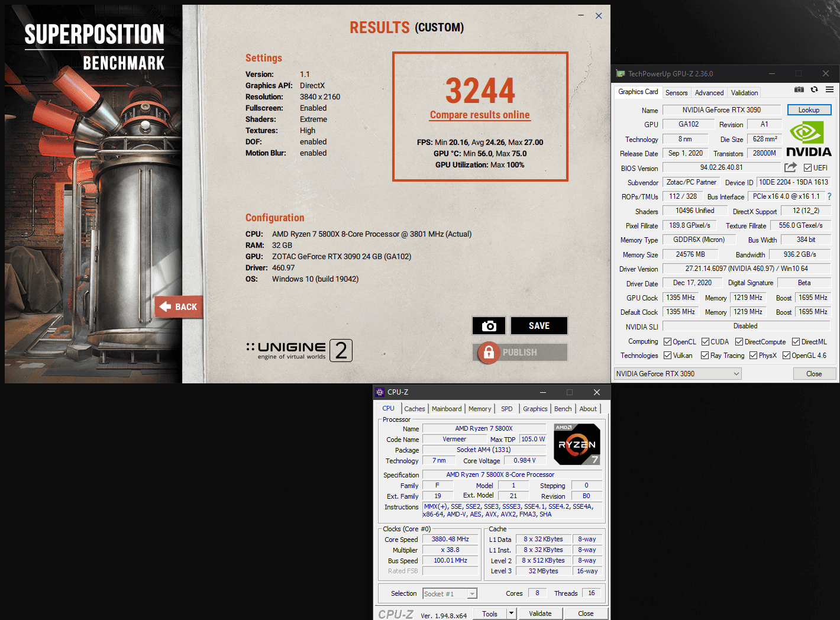
Task: Click Lookup button in GPU-Z
Action: 809,110
